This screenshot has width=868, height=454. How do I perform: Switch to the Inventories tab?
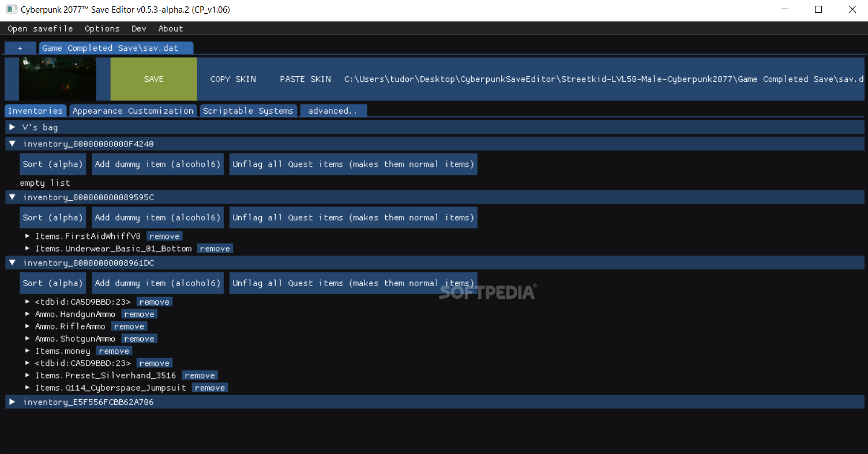coord(35,110)
